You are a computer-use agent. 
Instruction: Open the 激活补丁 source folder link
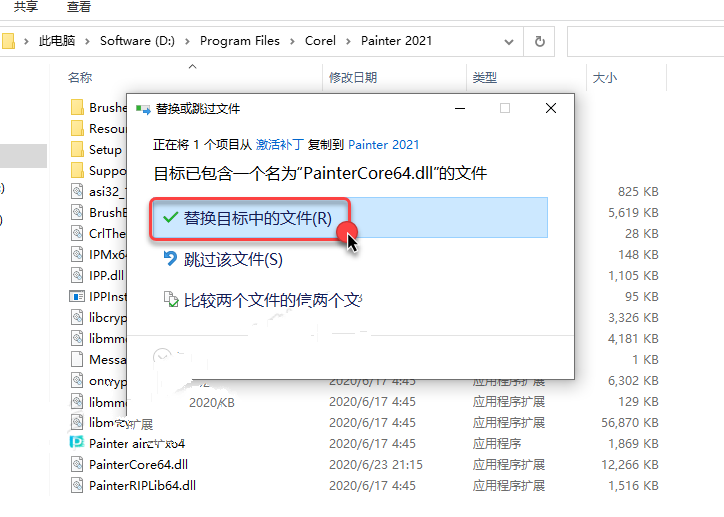pyautogui.click(x=279, y=145)
